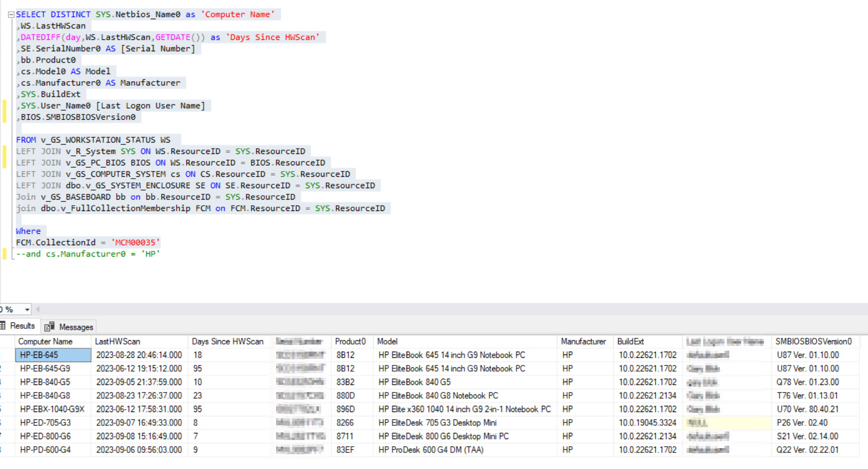Image resolution: width=868 pixels, height=469 pixels.
Task: Select the days value 18 cell
Action: click(x=230, y=355)
